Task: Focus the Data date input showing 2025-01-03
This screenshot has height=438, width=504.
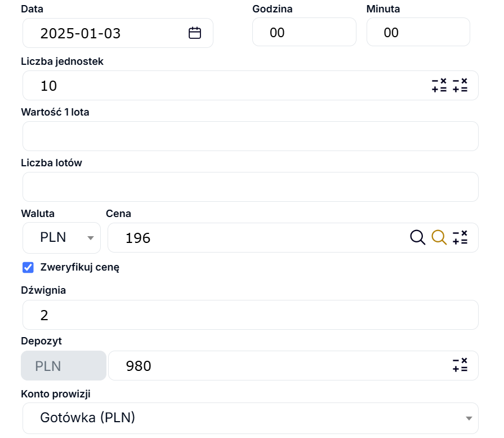Action: [107, 33]
